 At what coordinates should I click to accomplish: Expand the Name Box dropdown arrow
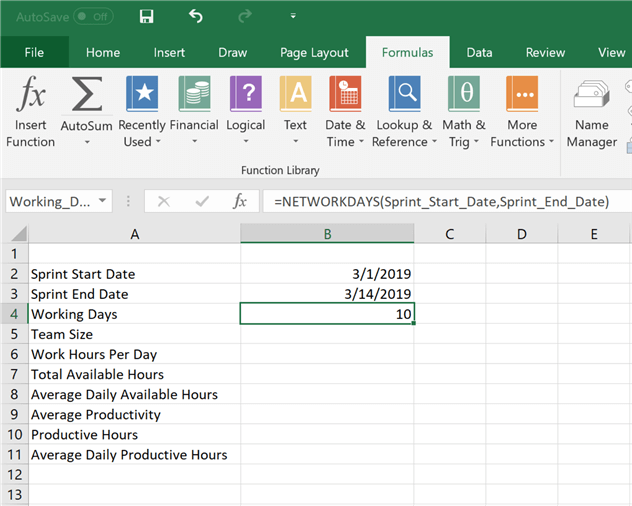coord(103,202)
